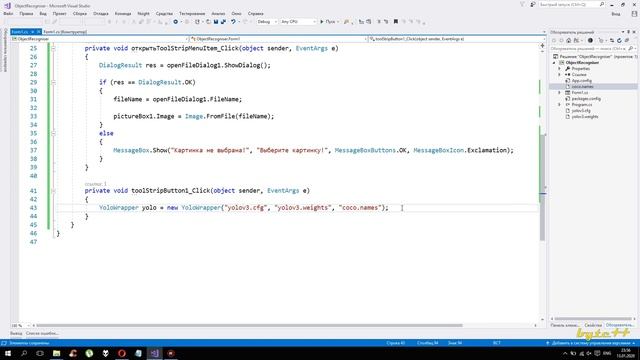Select yolov3.cfg in Solution Explorer
The height and width of the screenshot is (360, 640).
[x=581, y=111]
